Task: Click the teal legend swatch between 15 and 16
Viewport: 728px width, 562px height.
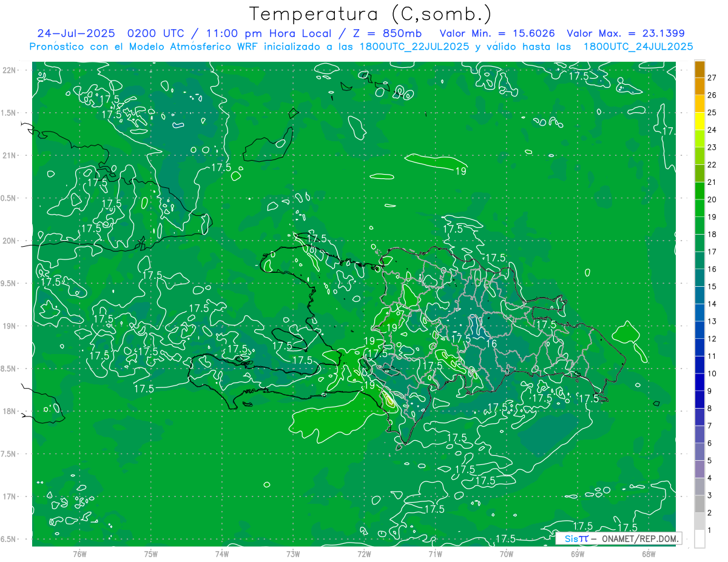Action: (699, 278)
